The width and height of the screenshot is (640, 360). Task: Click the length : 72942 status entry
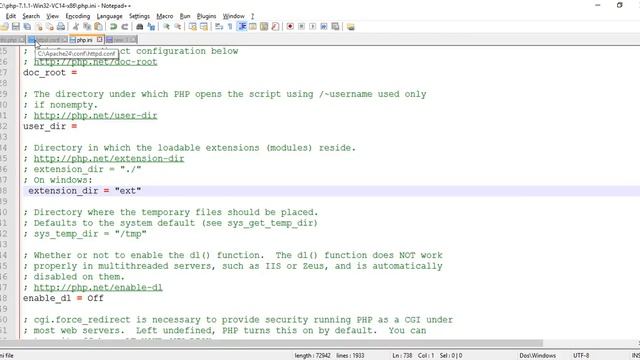pos(313,356)
